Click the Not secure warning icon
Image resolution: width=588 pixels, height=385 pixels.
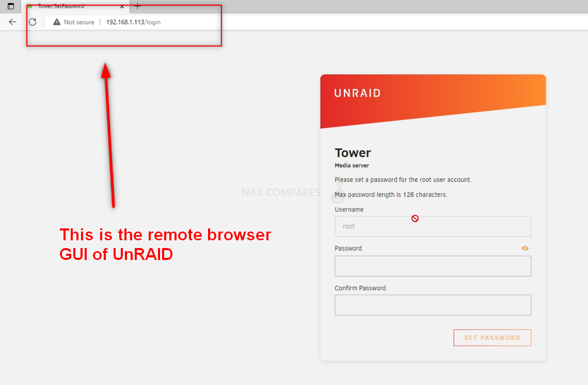pyautogui.click(x=57, y=22)
